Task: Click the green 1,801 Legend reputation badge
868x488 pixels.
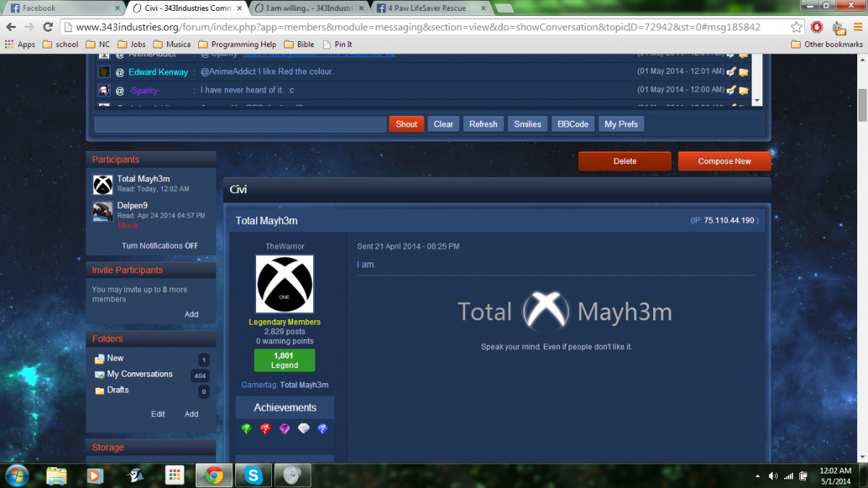Action: pyautogui.click(x=284, y=360)
